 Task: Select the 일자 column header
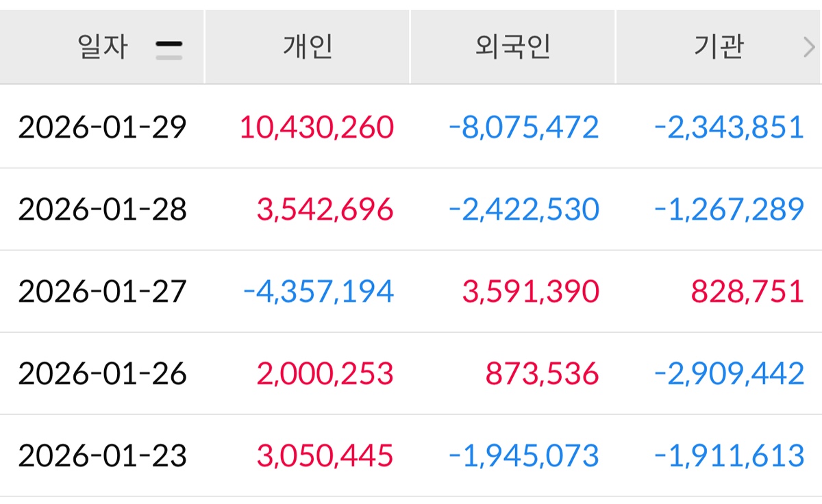pyautogui.click(x=103, y=48)
